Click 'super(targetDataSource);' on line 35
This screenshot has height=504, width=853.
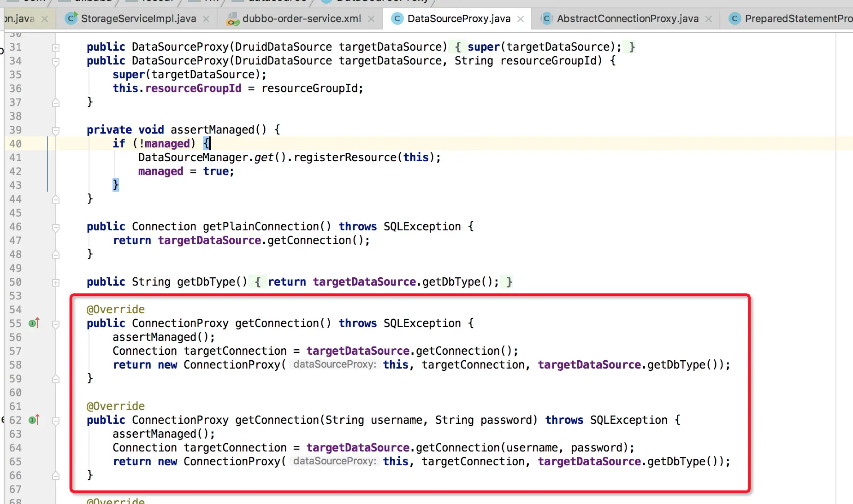click(190, 75)
